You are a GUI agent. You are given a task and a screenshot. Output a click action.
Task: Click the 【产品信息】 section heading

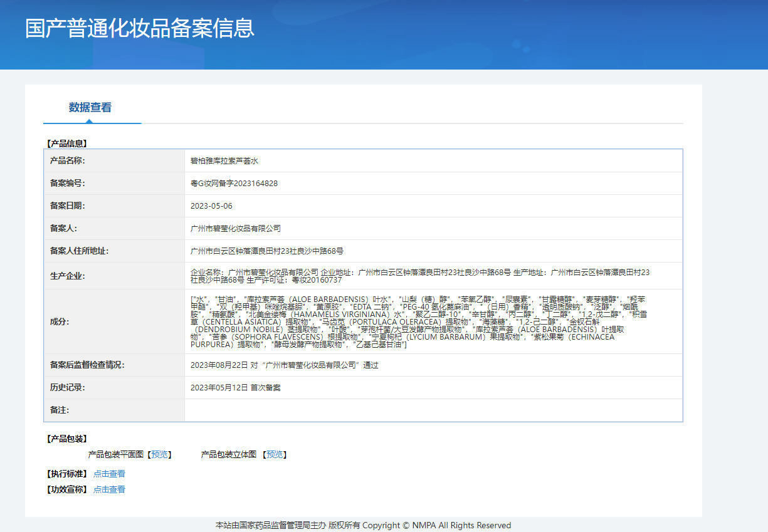point(66,143)
